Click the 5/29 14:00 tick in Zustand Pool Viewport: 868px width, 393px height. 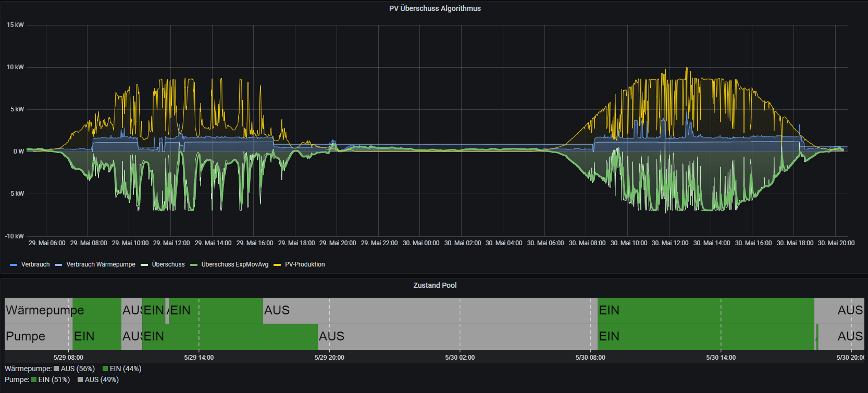(199, 358)
